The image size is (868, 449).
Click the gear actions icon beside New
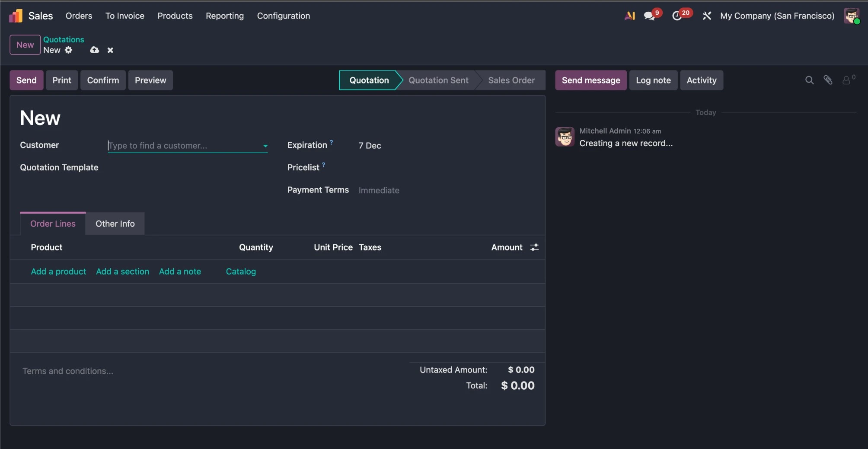pyautogui.click(x=69, y=50)
